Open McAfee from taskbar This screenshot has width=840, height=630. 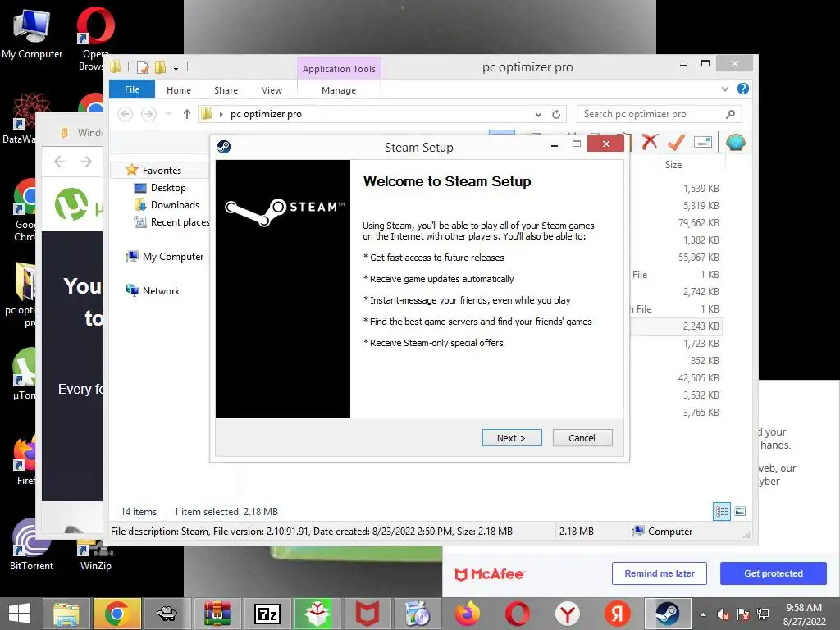point(367,614)
